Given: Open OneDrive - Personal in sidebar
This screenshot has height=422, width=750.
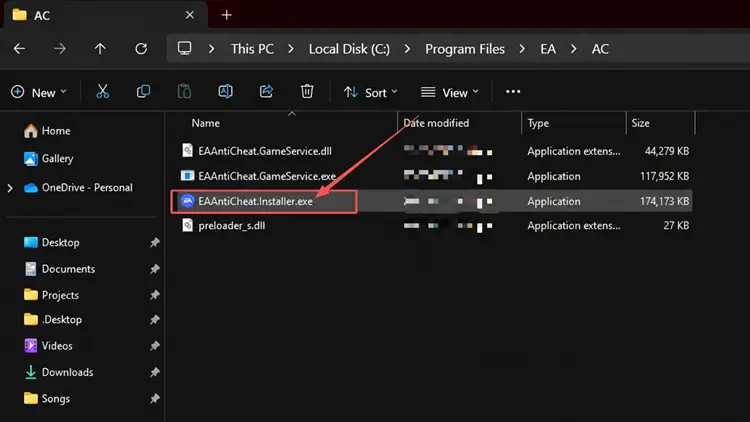Looking at the screenshot, I should coord(78,188).
